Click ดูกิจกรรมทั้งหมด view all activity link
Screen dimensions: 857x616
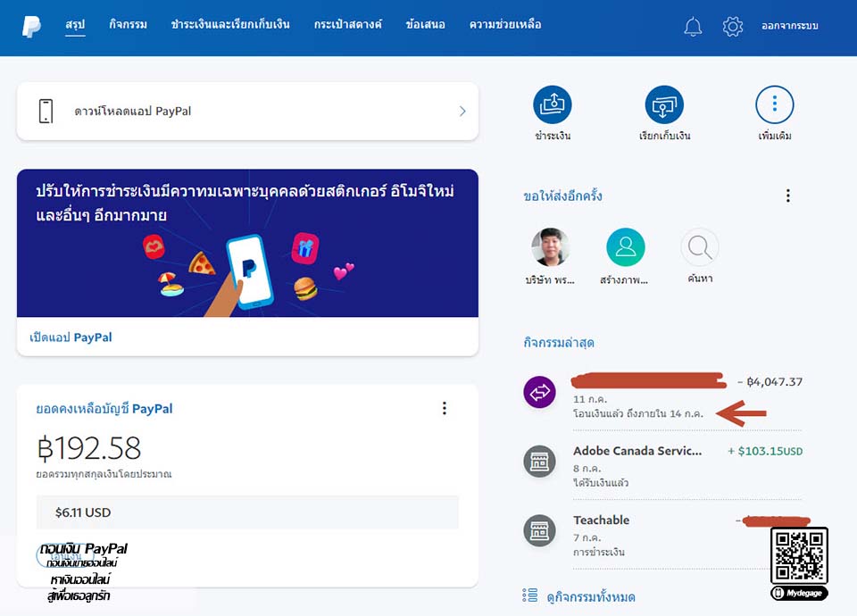click(x=591, y=597)
